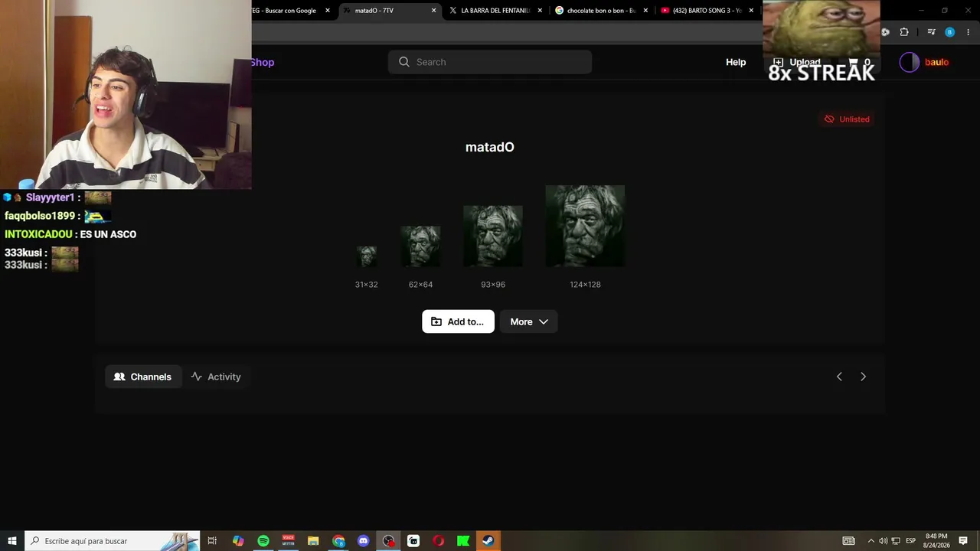The height and width of the screenshot is (551, 980).
Task: Click the Windows taskbar search box
Action: (x=113, y=541)
